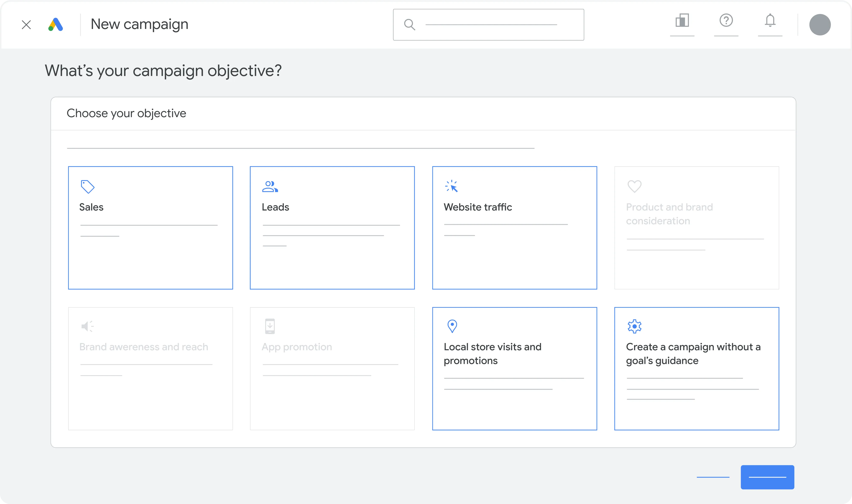Select the Sales objective card
The width and height of the screenshot is (852, 504).
(151, 228)
